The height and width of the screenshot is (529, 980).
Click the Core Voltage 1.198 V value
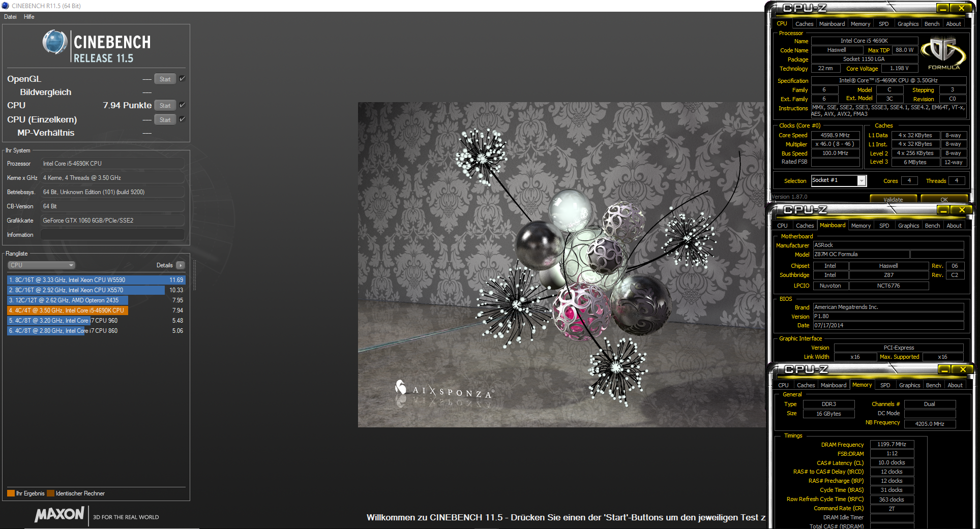click(x=899, y=68)
